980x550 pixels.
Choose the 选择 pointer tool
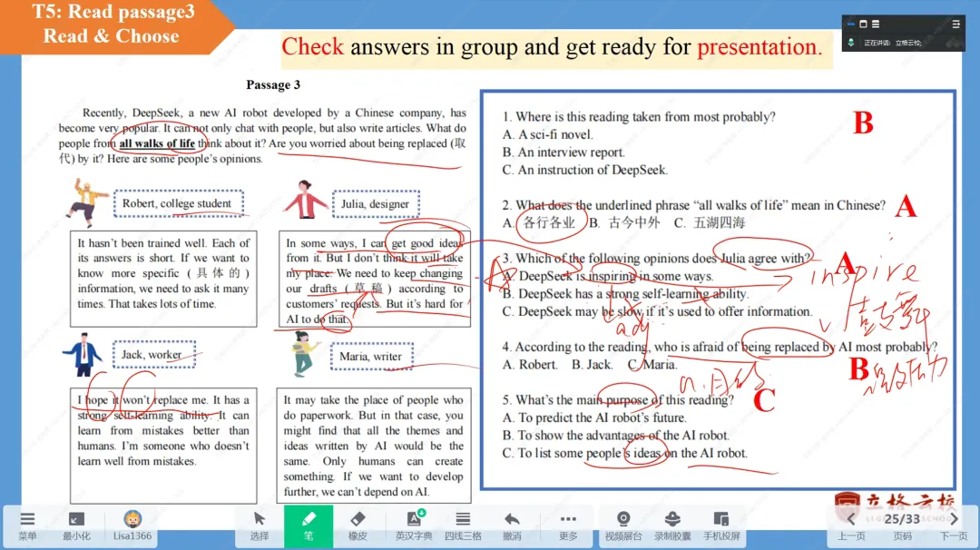[260, 525]
